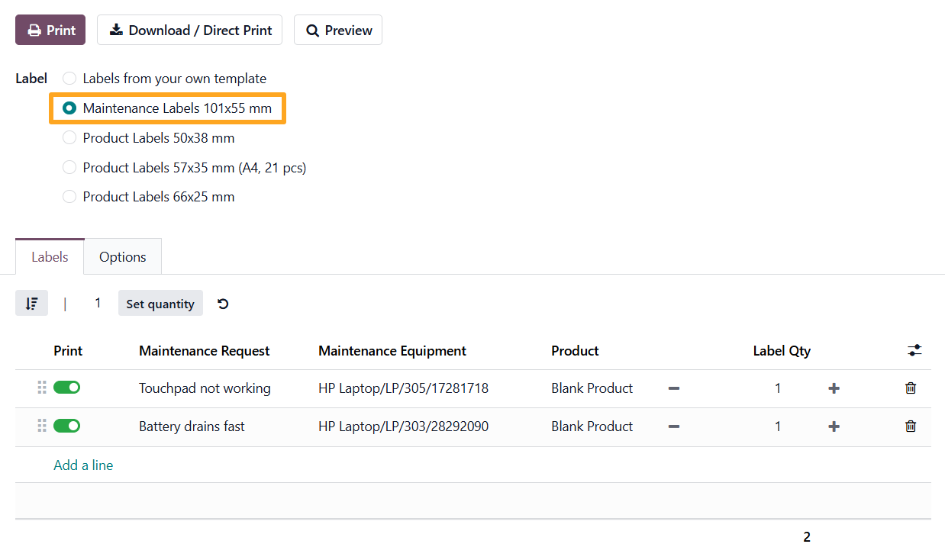Image resolution: width=945 pixels, height=560 pixels.
Task: Click the Touchpad not working cell
Action: coord(205,388)
